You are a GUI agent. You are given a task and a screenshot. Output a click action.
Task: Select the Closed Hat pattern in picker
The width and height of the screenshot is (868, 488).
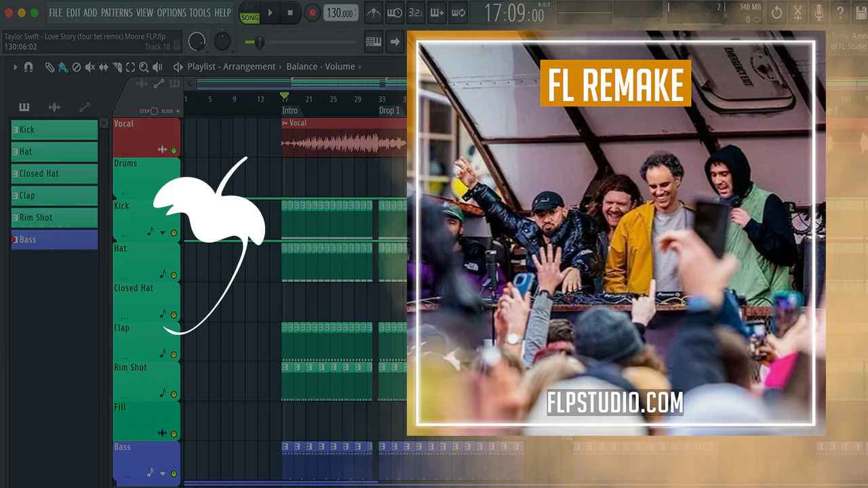(x=54, y=174)
